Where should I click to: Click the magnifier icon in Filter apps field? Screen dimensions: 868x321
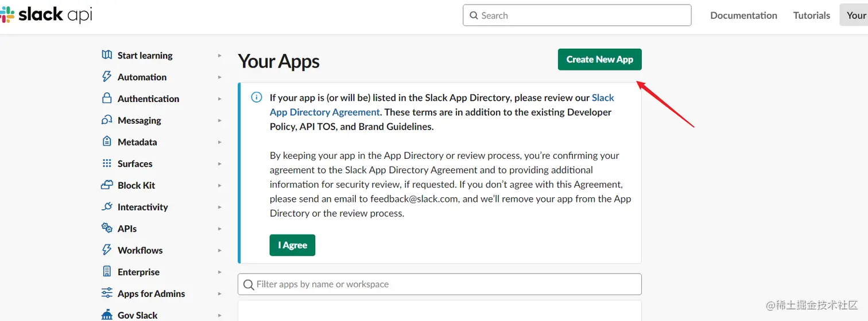pyautogui.click(x=249, y=284)
